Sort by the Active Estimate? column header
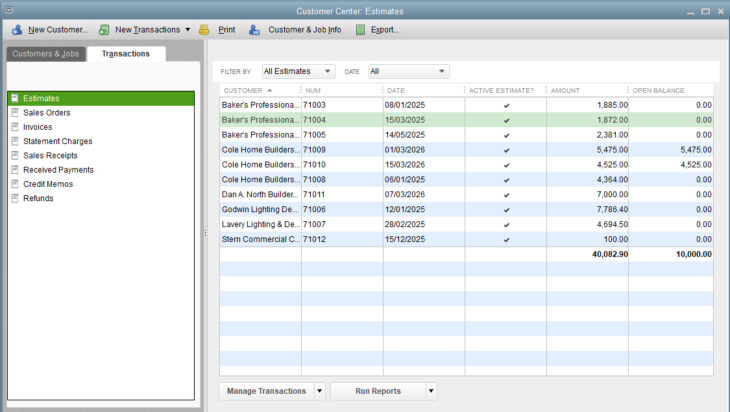730x412 pixels. pos(506,90)
